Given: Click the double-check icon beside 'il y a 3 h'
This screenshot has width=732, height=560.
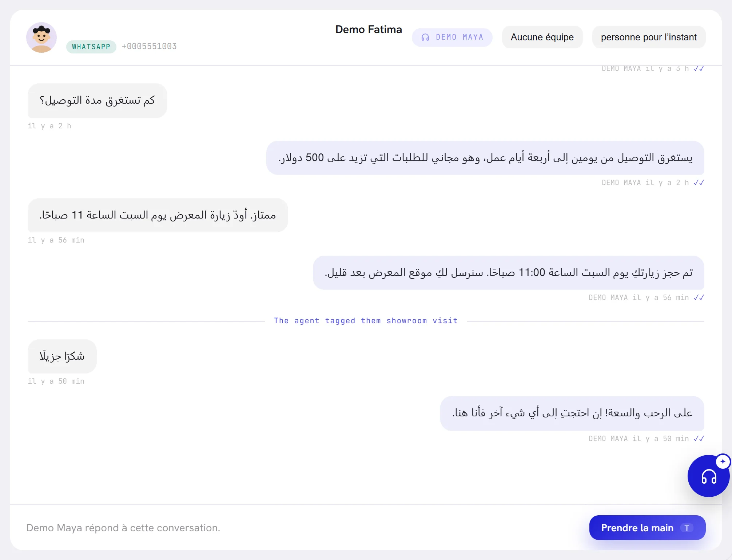Looking at the screenshot, I should coord(699,68).
